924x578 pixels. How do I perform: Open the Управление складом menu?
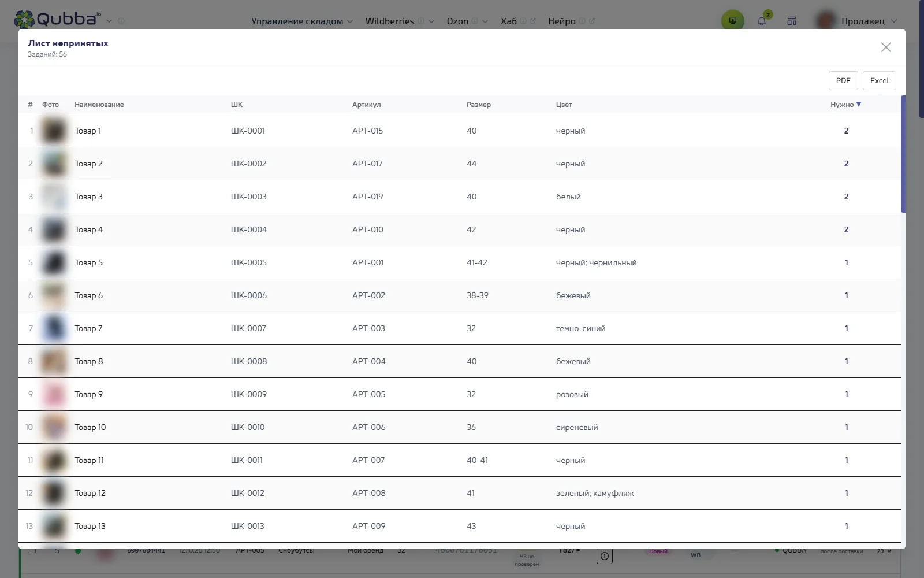pyautogui.click(x=302, y=21)
